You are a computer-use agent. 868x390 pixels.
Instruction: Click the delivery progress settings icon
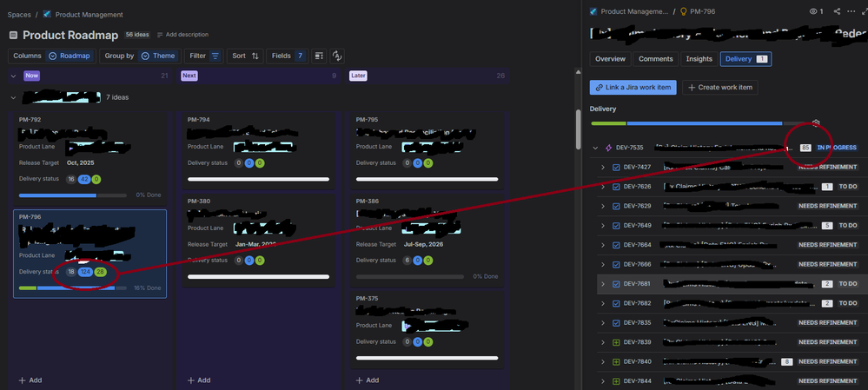(x=815, y=122)
